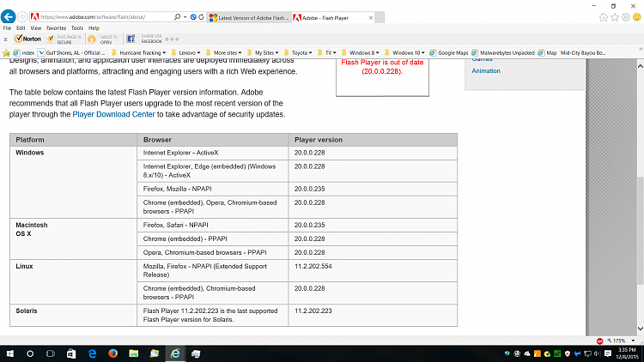The image size is (644, 362).
Task: Follow the Player Download Center link
Action: (x=113, y=114)
